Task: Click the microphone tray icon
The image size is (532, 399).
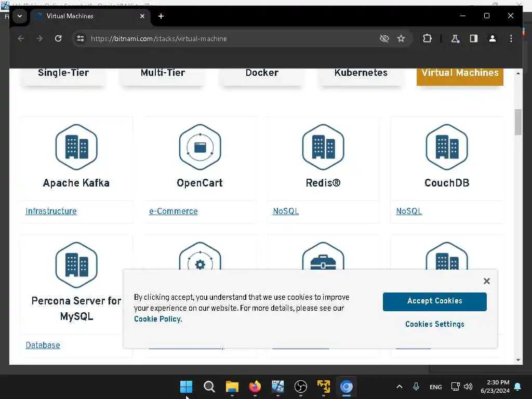Action: click(x=416, y=387)
